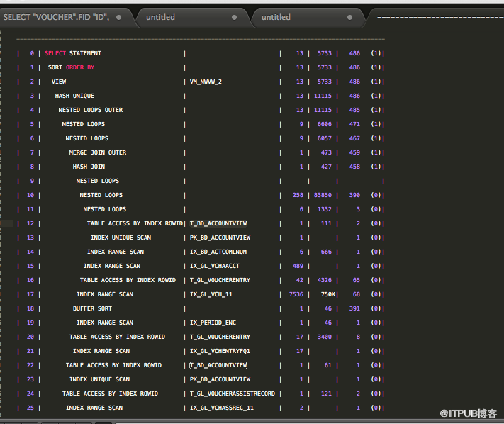Click the unsaved dot on the first untitled tab
This screenshot has width=504, height=424.
235,17
